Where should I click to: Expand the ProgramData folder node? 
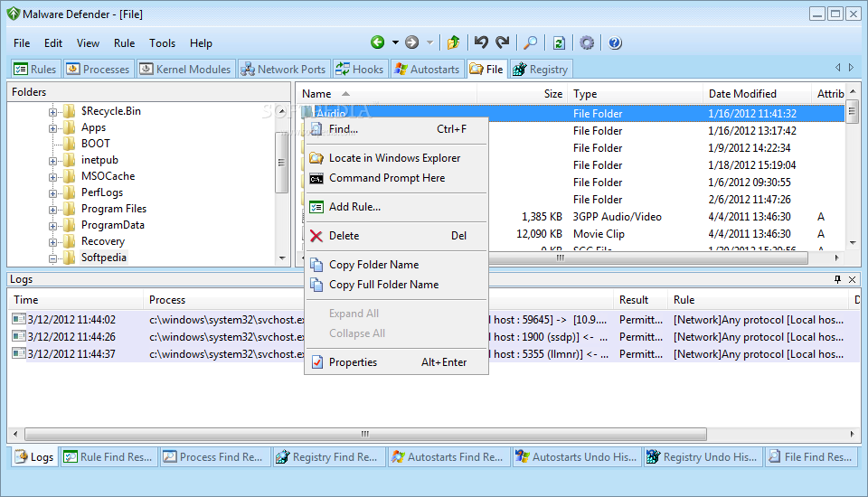52,226
